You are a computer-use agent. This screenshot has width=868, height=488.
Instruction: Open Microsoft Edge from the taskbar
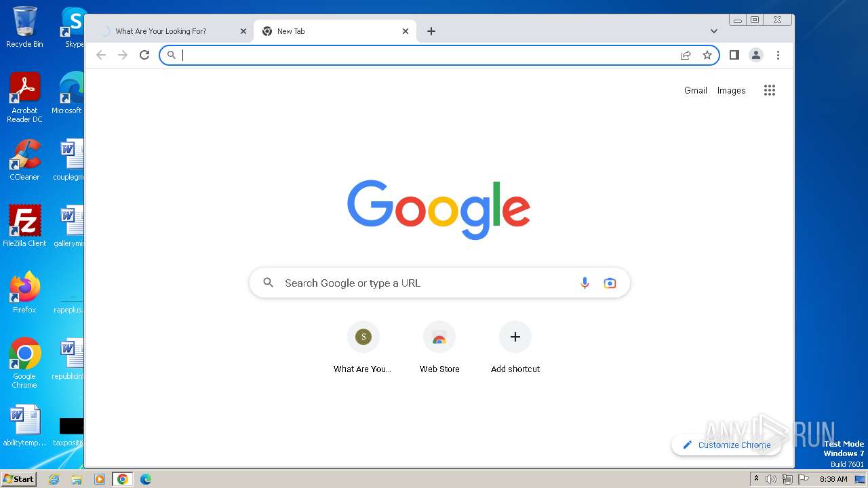[145, 479]
